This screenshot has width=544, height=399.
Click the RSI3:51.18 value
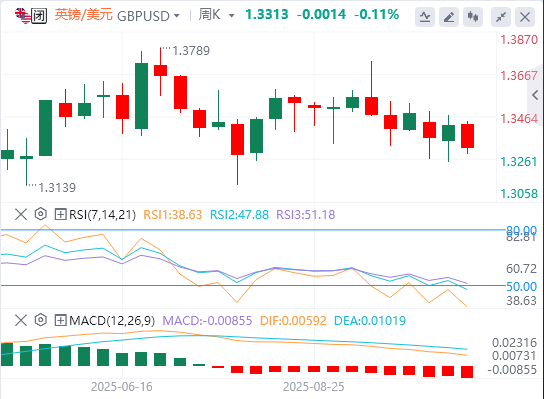click(306, 215)
